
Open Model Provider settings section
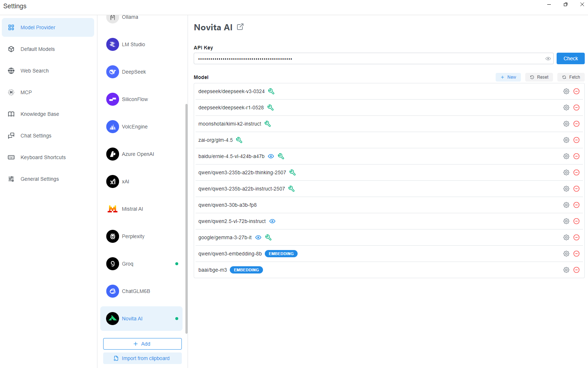(48, 27)
